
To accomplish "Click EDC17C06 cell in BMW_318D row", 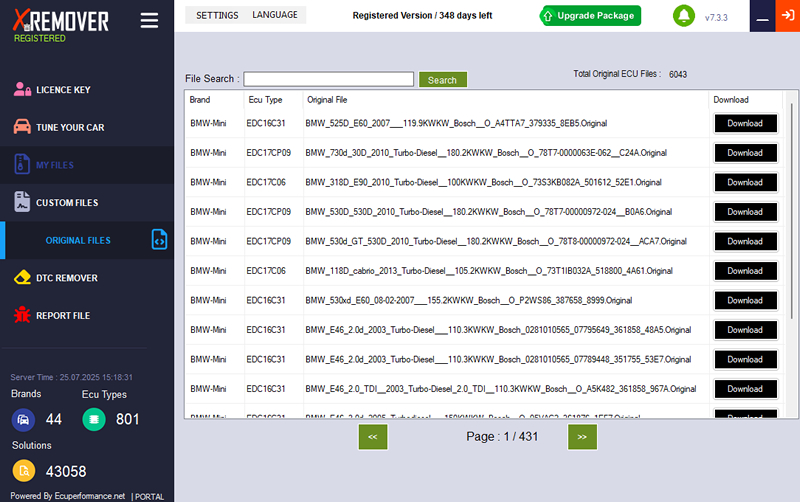I will [266, 183].
